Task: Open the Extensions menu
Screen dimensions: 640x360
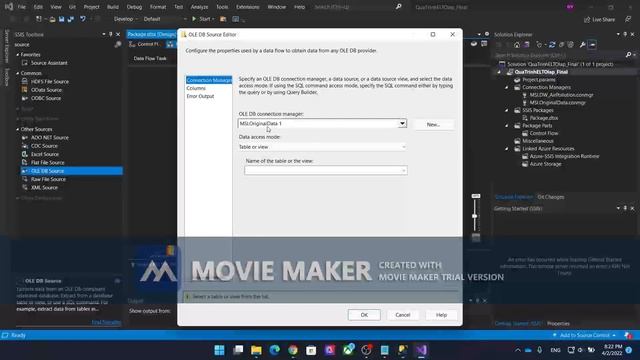Action: [247, 7]
